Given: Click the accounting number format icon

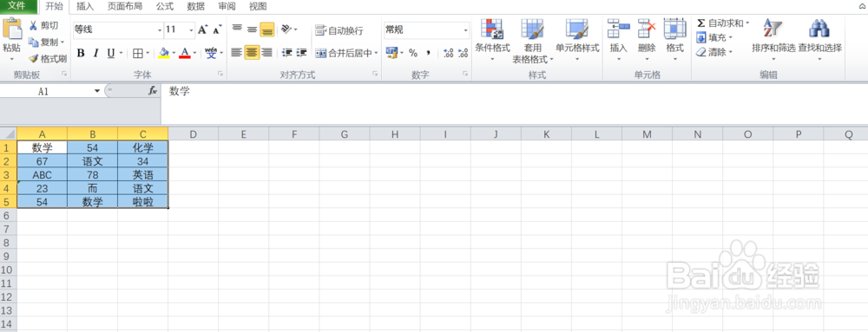Looking at the screenshot, I should click(391, 53).
